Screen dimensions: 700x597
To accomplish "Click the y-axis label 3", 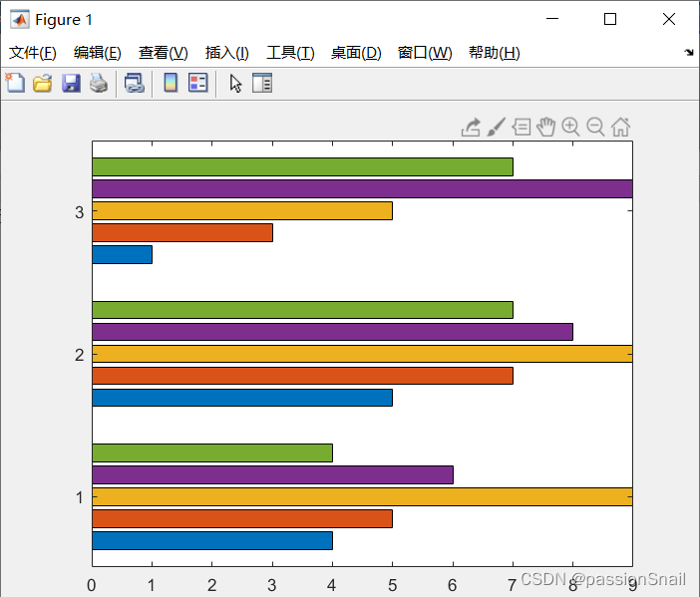I will 80,212.
